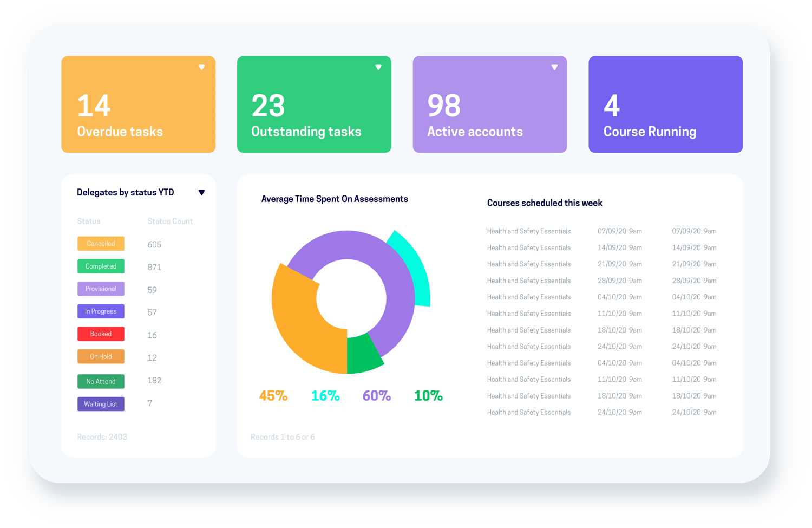Click the cyan outer arc of chart
This screenshot has height=528, width=812.
[x=414, y=265]
